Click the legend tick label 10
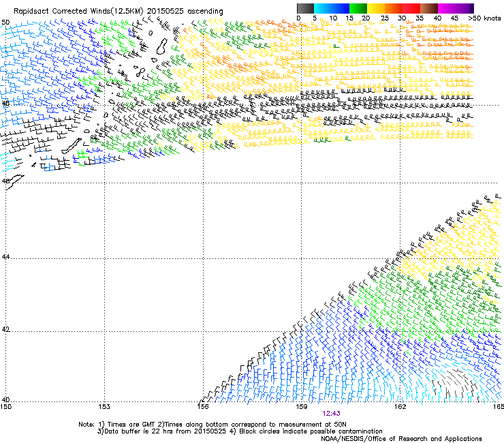 (333, 18)
